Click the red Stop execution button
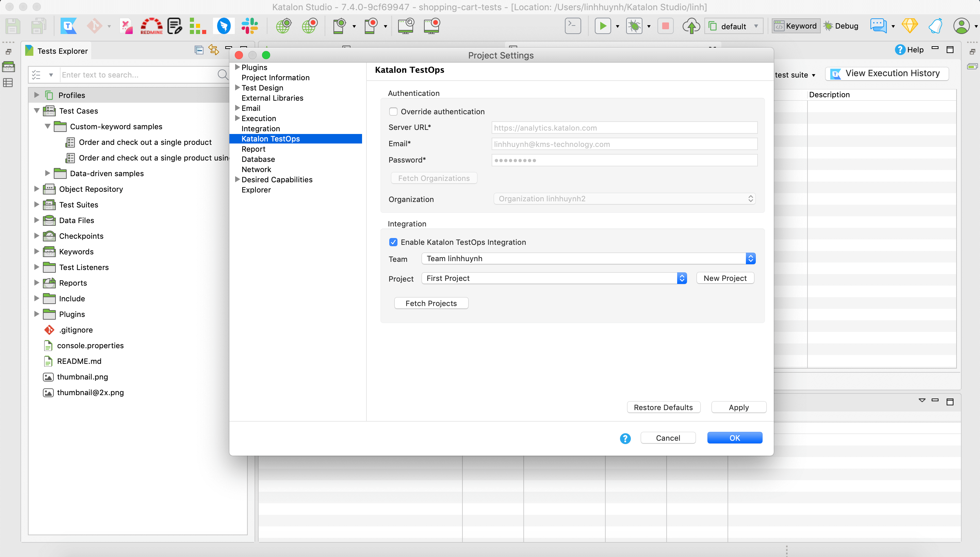Screen dimensions: 980x557 click(665, 26)
